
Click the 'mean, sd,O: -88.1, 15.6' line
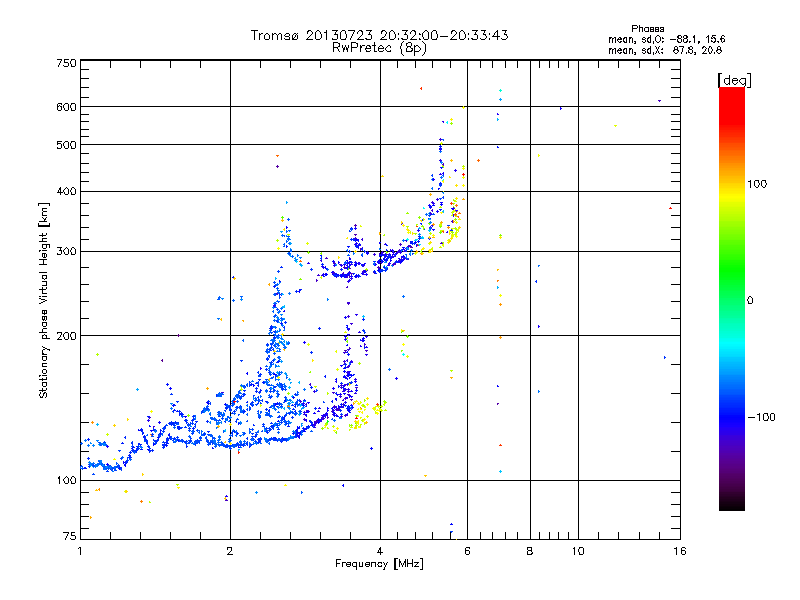[666, 39]
